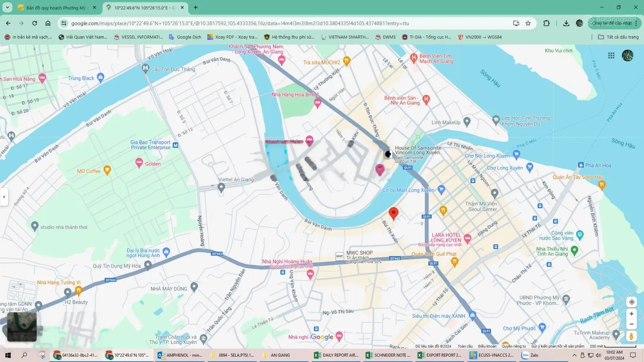Switch to Bản đồ quy hoạch Phường Mỹ tab
644x362 pixels.
[56, 8]
